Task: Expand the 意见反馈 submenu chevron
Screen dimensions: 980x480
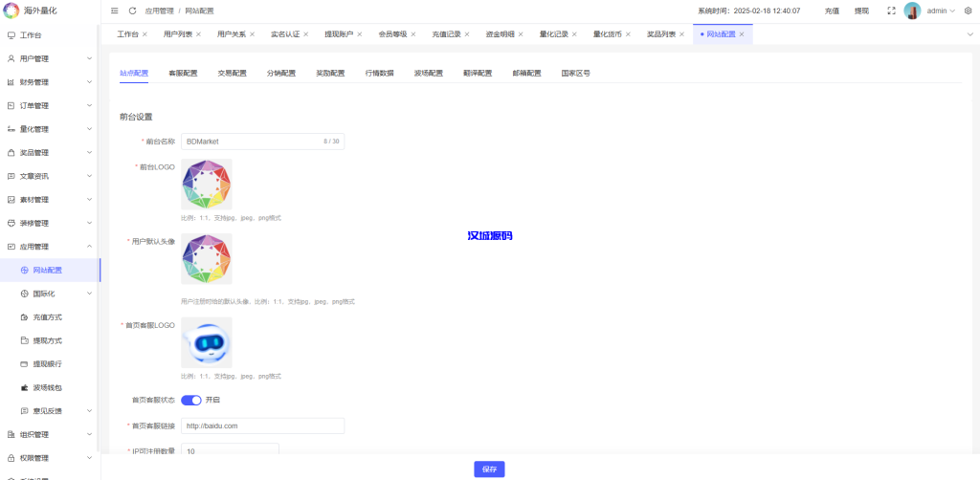Action: click(x=89, y=411)
